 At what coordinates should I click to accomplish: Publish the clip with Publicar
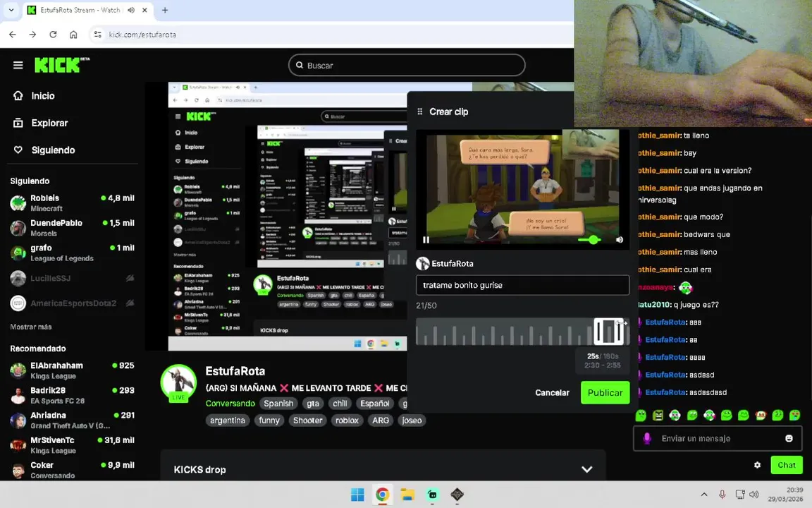click(x=605, y=392)
